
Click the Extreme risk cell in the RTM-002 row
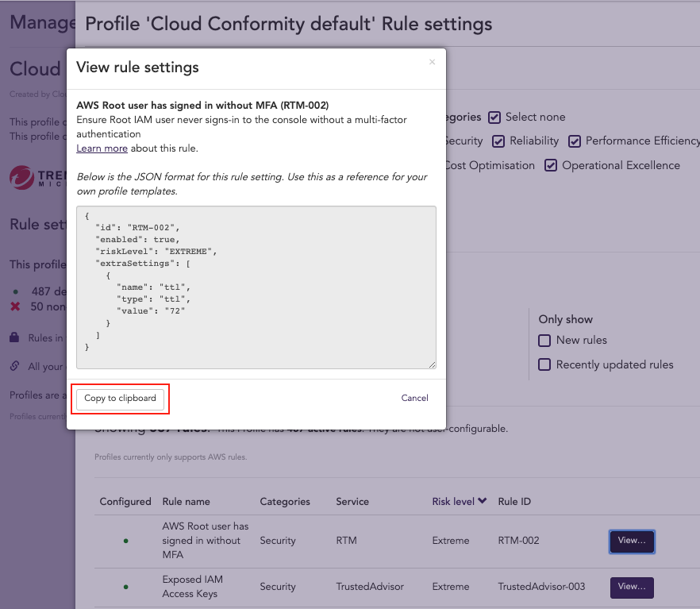point(451,540)
